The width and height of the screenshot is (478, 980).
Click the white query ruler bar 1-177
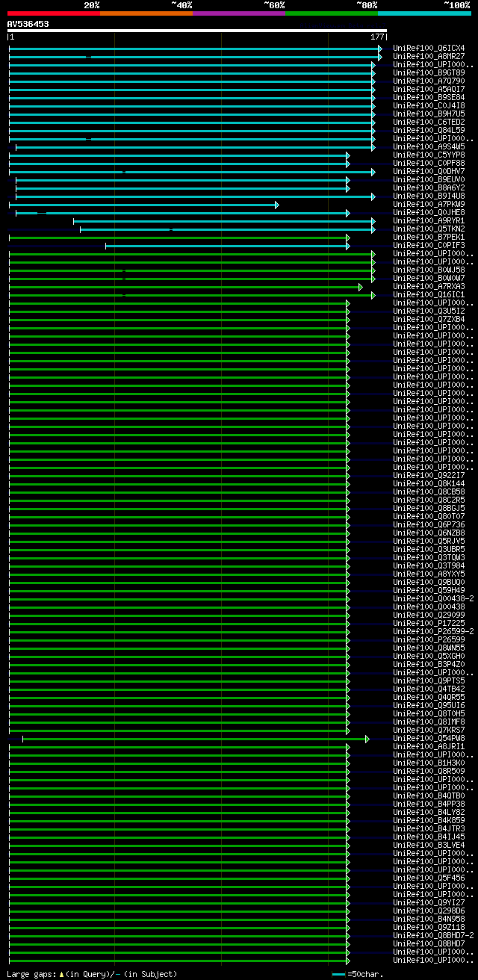click(x=197, y=31)
